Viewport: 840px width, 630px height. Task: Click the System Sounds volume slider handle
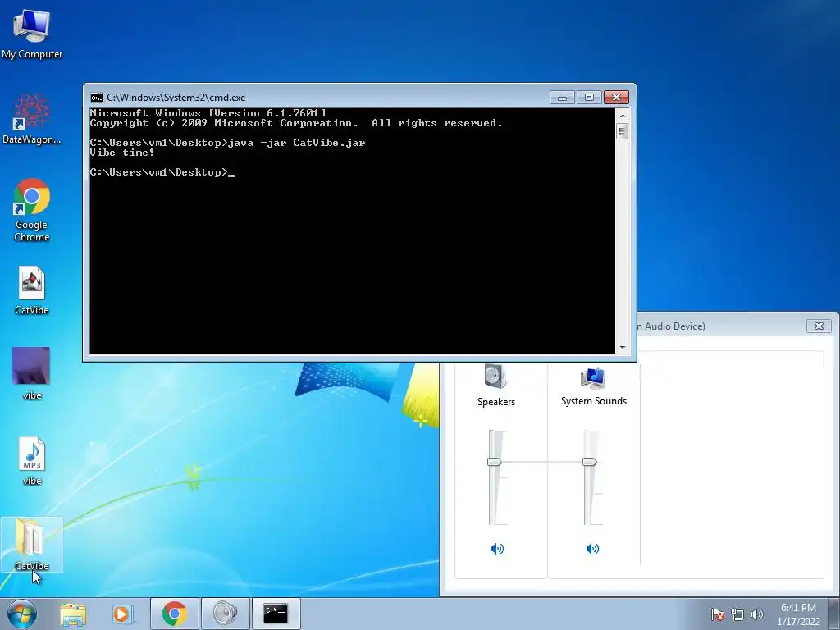coord(589,462)
